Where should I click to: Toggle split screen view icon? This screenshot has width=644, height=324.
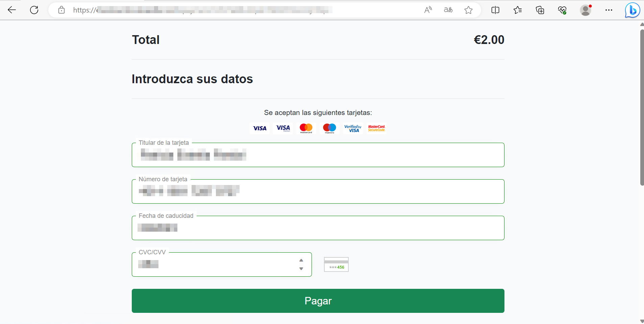495,10
